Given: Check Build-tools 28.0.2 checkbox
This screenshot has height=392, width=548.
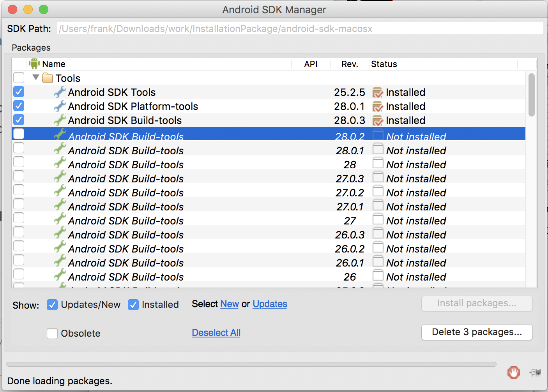Looking at the screenshot, I should 19,134.
